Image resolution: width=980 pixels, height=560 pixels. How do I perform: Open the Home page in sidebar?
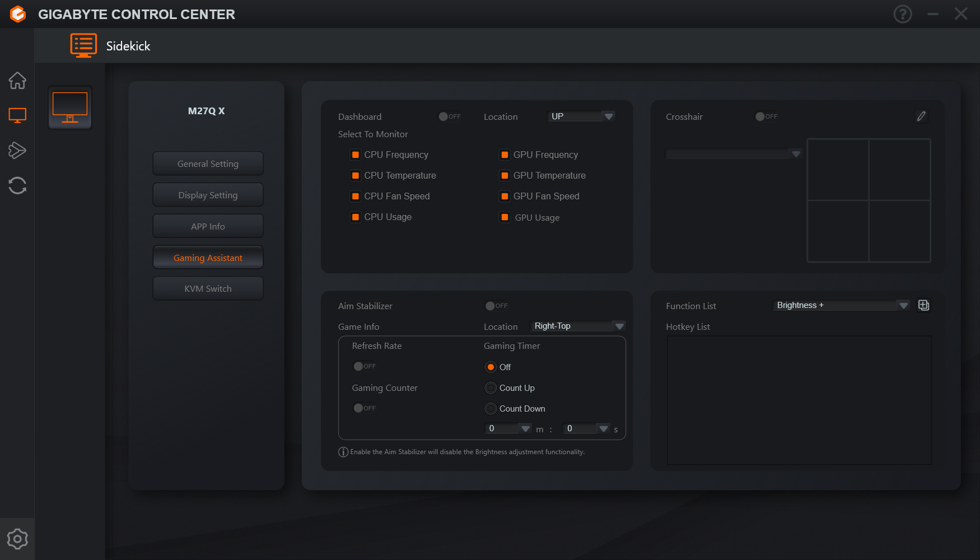coord(17,81)
